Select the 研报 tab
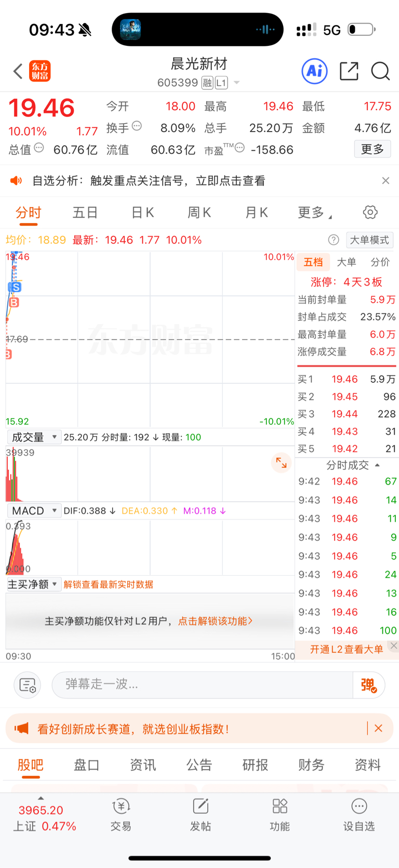 click(x=255, y=765)
